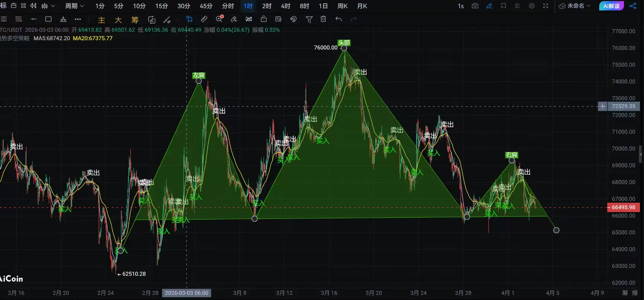Screen dimensions: 644x300
Task: Open the drawing filter funnel icon
Action: pyautogui.click(x=309, y=20)
